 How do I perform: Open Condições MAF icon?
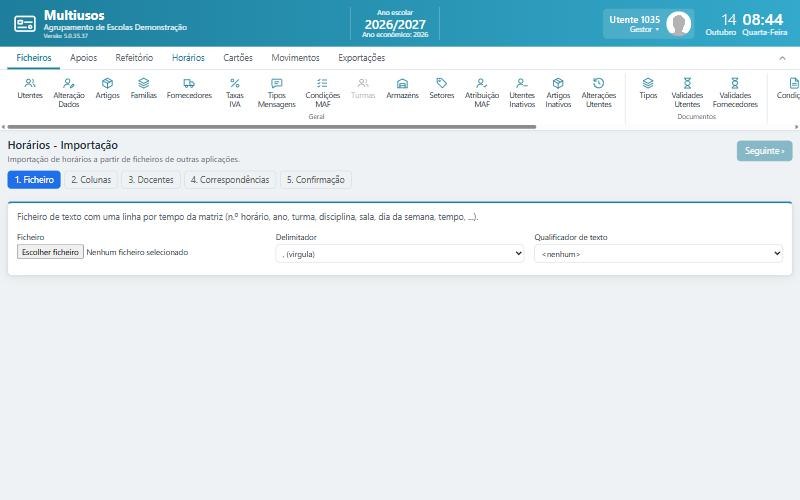tap(322, 93)
